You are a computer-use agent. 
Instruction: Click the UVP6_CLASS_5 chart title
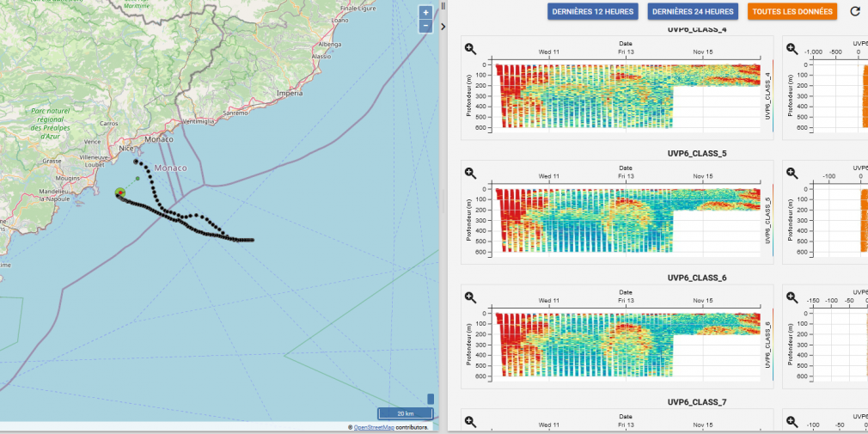coord(696,153)
